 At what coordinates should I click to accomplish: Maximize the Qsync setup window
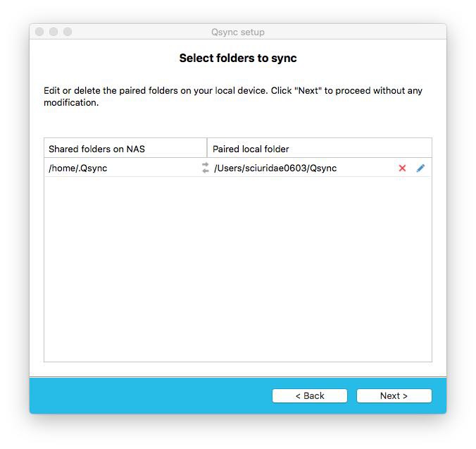point(68,32)
